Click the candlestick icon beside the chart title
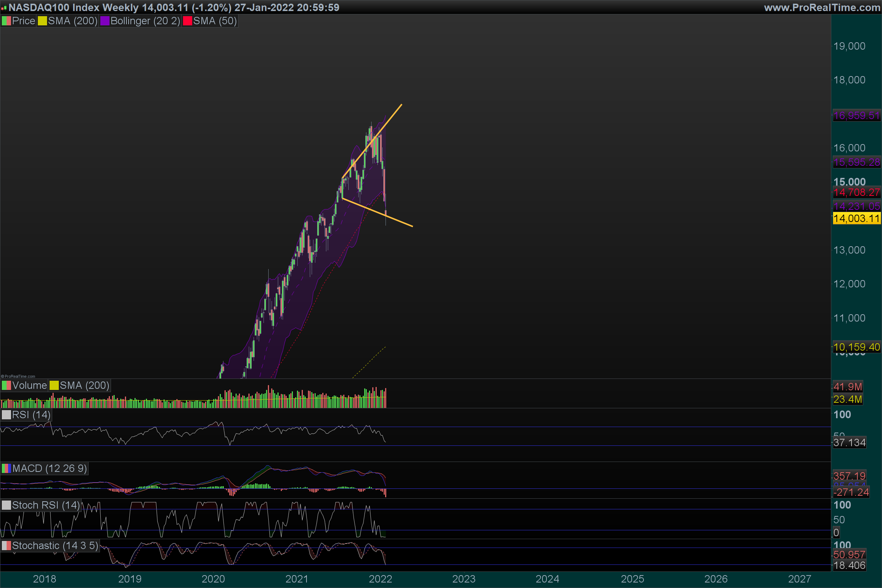The width and height of the screenshot is (882, 588). click(4, 7)
